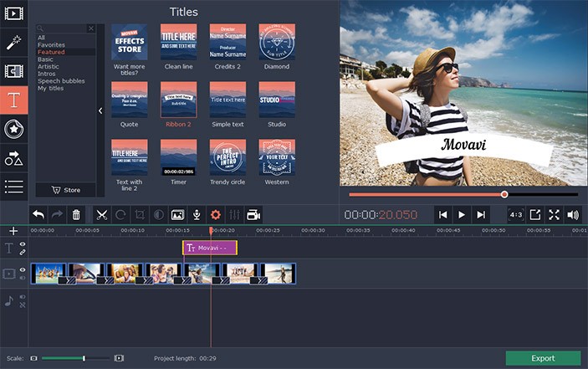
Task: Open the audio equalizer sliders icon
Action: (x=234, y=215)
